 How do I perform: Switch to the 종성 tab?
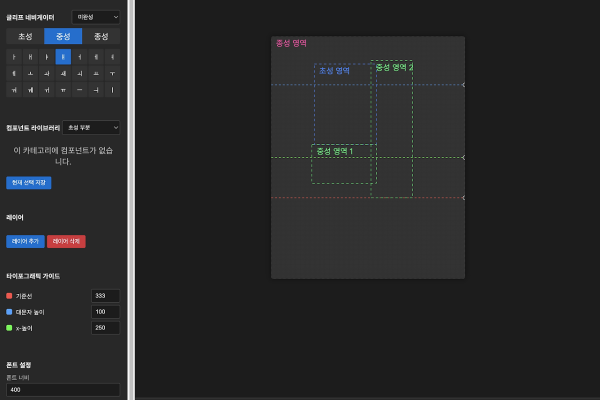[101, 36]
